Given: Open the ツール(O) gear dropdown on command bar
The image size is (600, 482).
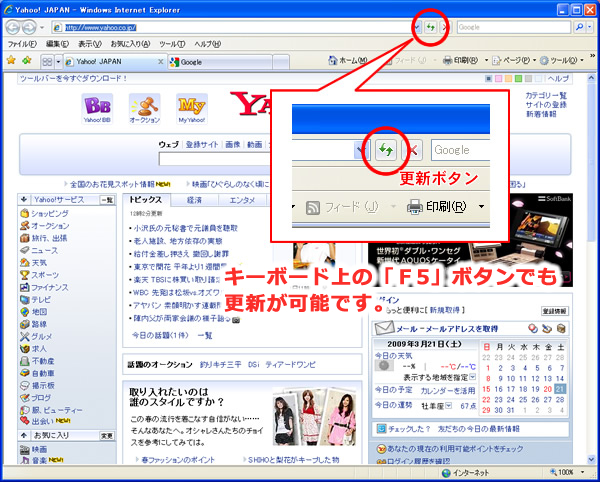Looking at the screenshot, I should [561, 60].
